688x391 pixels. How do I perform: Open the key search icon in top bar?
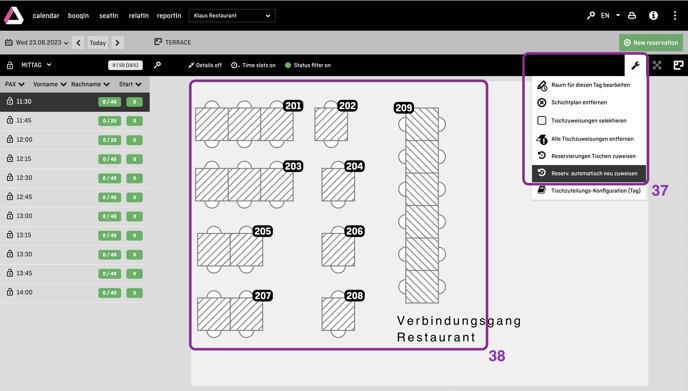591,15
